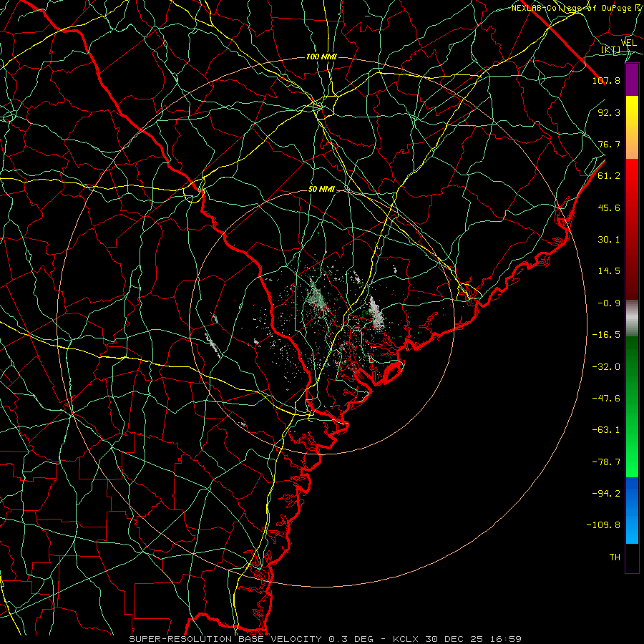Click the 14.5 velocity scale value

[609, 271]
